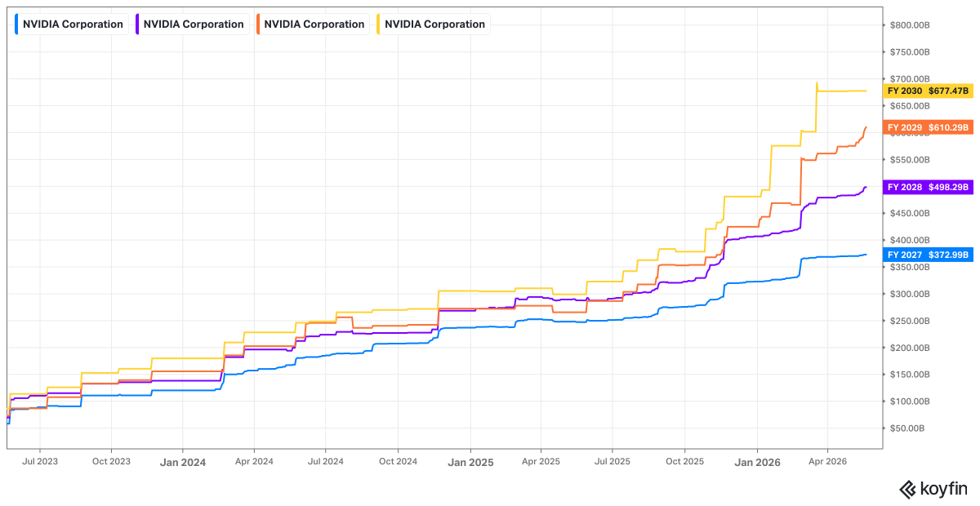Click the Apr 2026 date label
This screenshot has width=980, height=506.
coord(827,461)
